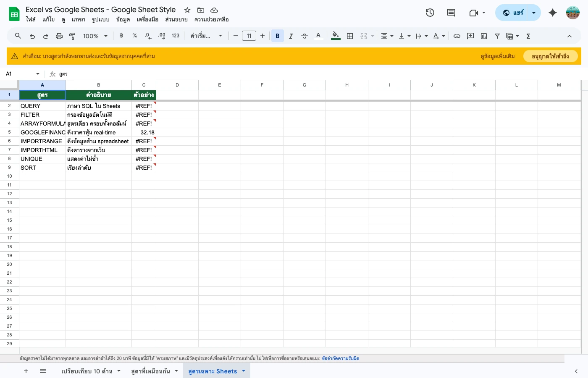Decrease decimal places
The width and height of the screenshot is (588, 378).
(147, 36)
